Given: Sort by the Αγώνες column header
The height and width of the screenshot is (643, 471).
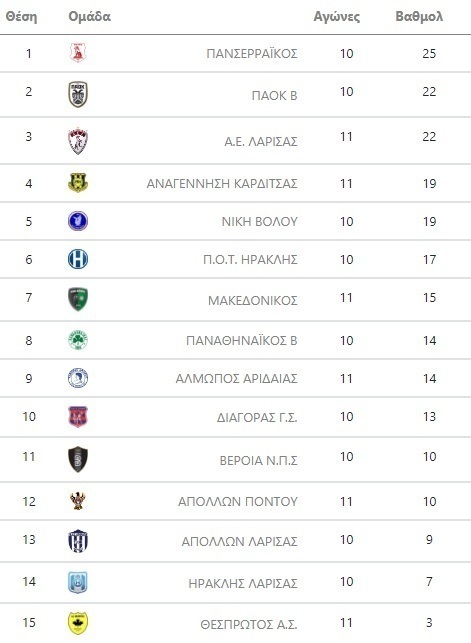Looking at the screenshot, I should (337, 17).
